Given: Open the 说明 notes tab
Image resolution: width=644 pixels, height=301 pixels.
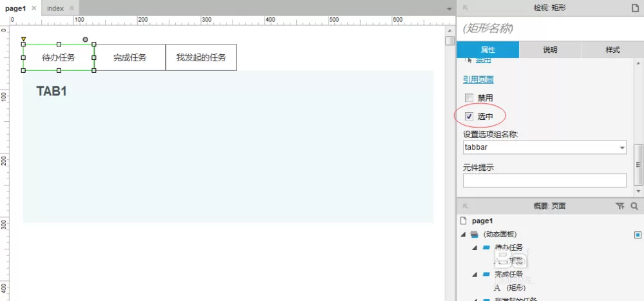Looking at the screenshot, I should point(551,50).
